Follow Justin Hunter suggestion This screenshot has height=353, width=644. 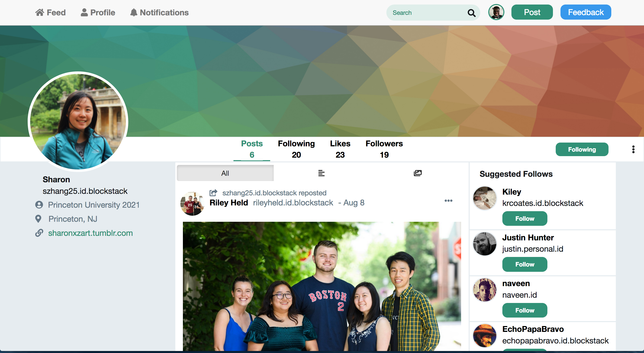coord(525,264)
